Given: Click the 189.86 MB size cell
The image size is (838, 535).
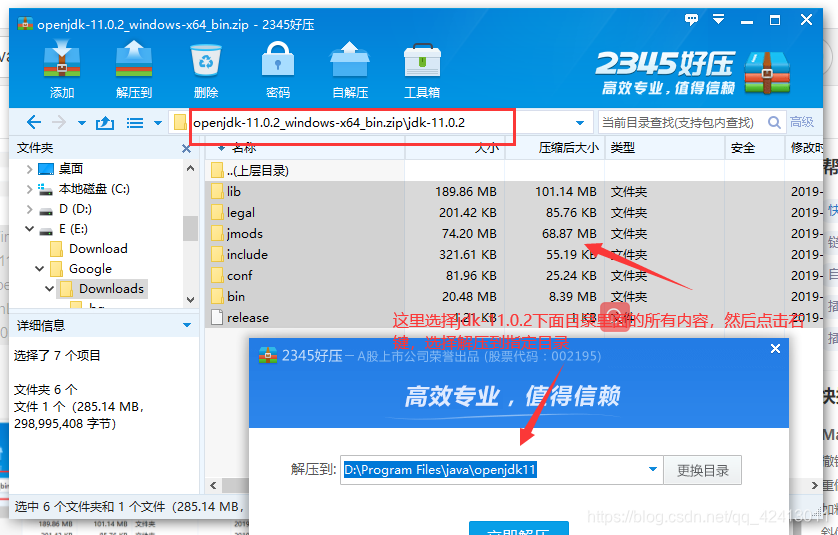Looking at the screenshot, I should pos(465,192).
